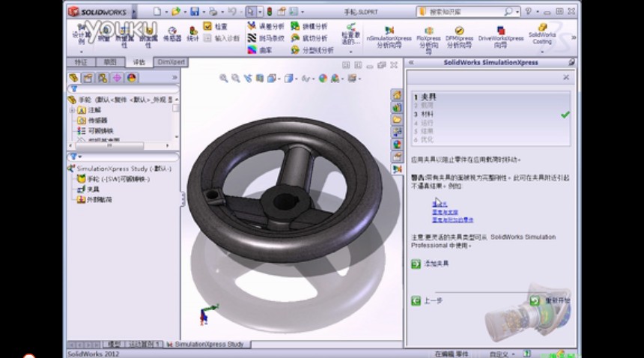Viewport: 644px width, 358px height.
Task: Open File Explorer folder tab in task pane
Action: coord(397,120)
